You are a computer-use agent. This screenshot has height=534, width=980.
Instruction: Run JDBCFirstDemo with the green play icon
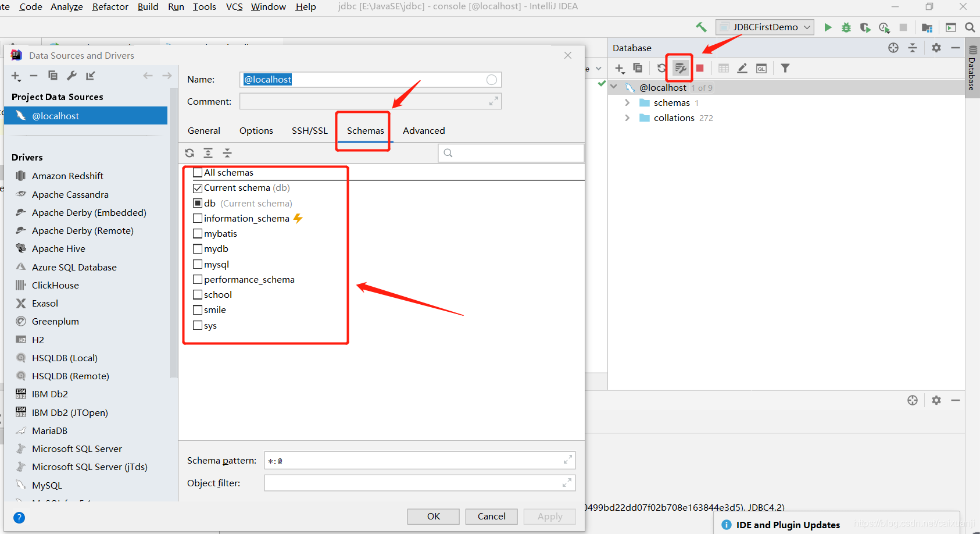pos(828,27)
